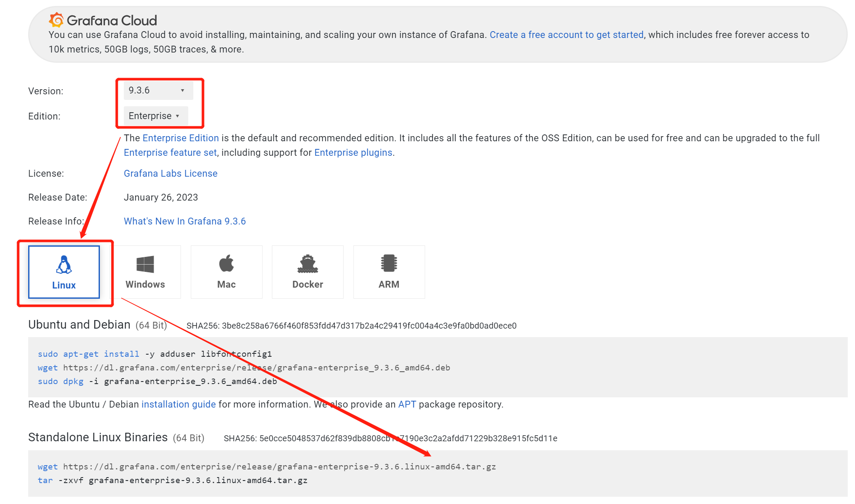Click the Standalone Linux Binaries SHA256 checksum
855x504 pixels.
[x=391, y=439]
